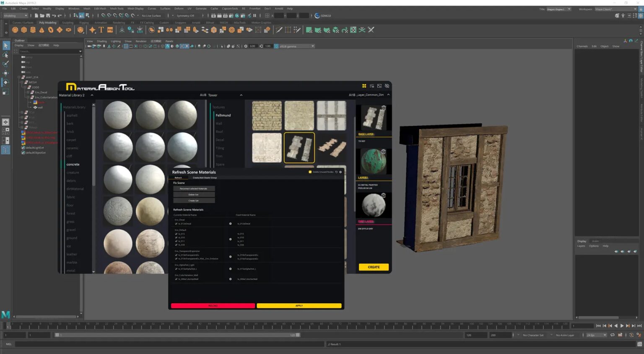Collapse the Material Library 2 panel chevron
Screen dimensions: 644x354
tap(92, 95)
